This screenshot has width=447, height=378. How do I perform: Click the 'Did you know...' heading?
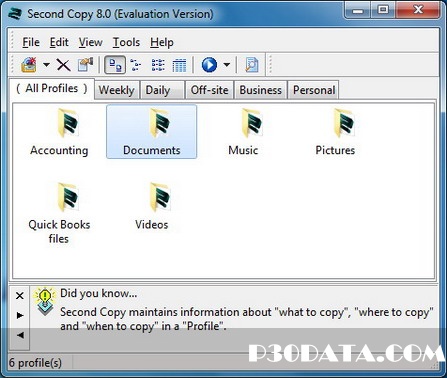coord(99,293)
